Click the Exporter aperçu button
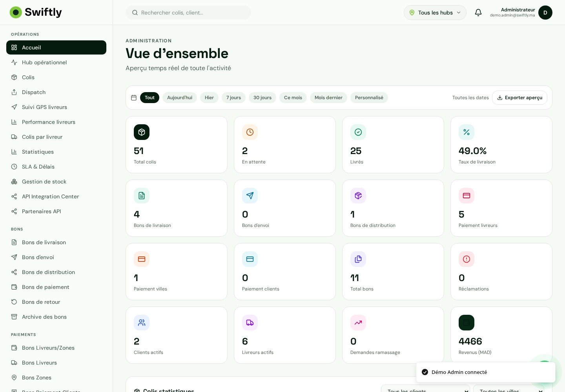Viewport: 565px width, 392px height. 519,98
